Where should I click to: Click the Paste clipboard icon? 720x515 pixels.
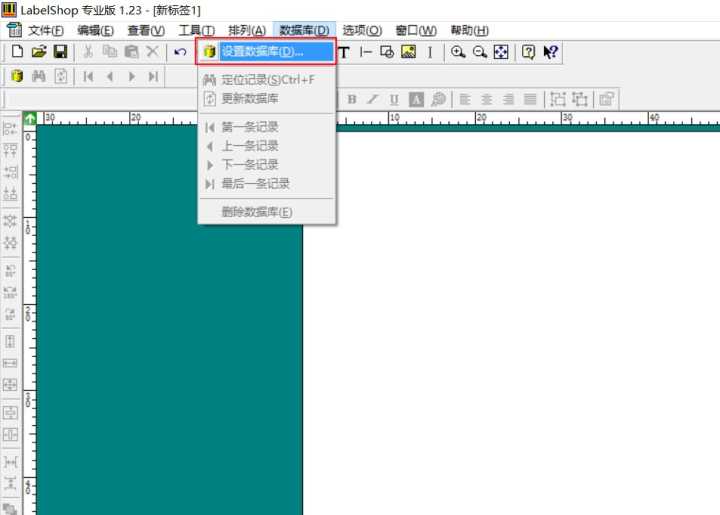pyautogui.click(x=131, y=51)
